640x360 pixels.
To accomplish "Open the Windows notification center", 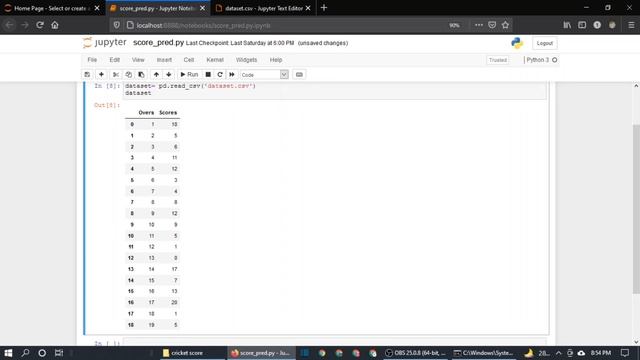I will pos(625,353).
